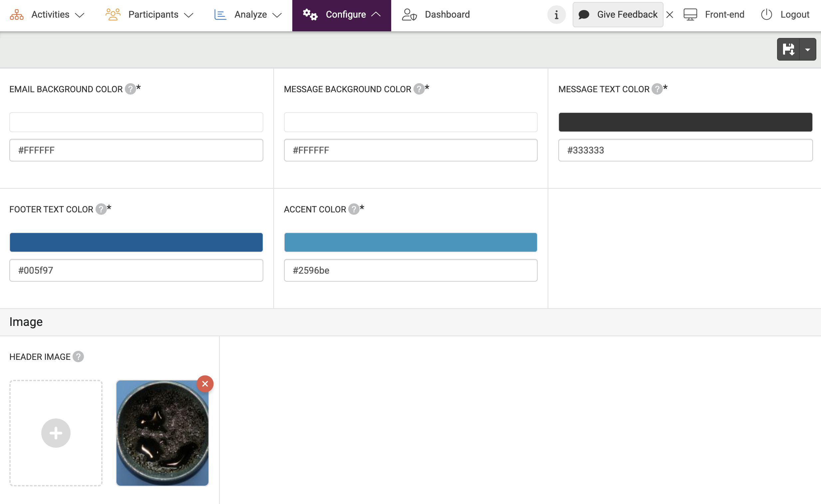Viewport: 821px width, 504px height.
Task: Show help for Footer Text Color
Action: click(x=101, y=209)
